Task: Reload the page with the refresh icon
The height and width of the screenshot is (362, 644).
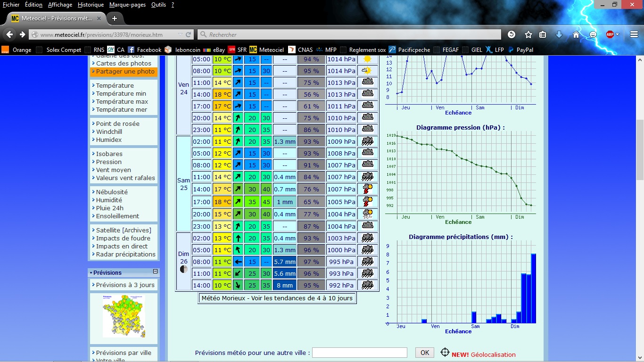Action: 189,34
